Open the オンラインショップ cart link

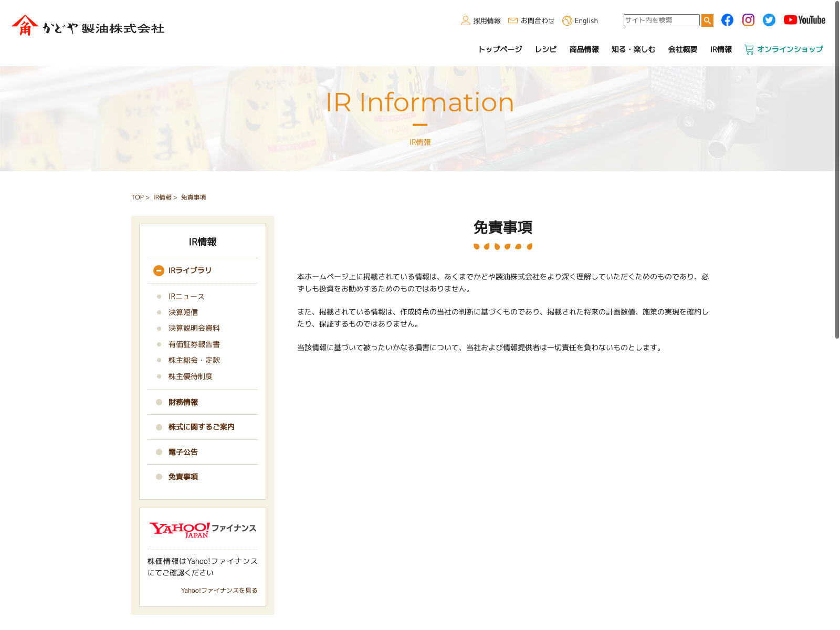pos(784,49)
